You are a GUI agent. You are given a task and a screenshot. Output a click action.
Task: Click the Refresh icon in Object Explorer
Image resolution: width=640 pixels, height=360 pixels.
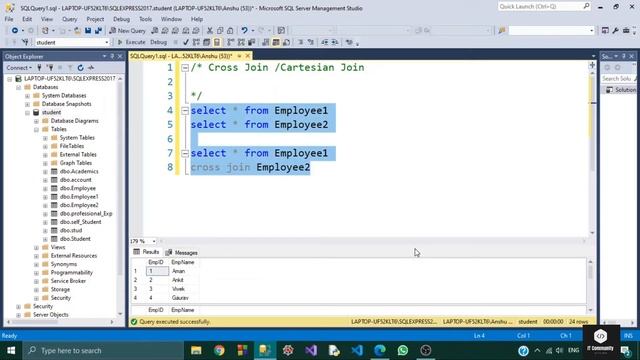point(80,68)
